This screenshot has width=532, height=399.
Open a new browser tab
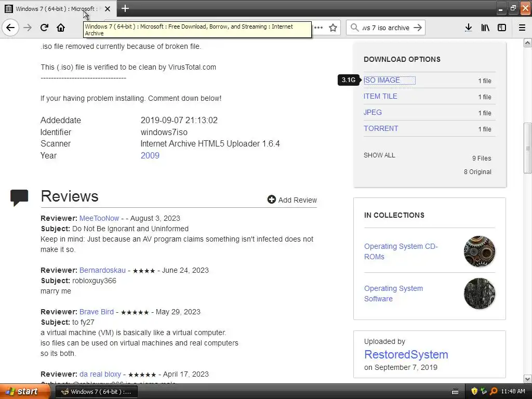point(125,8)
